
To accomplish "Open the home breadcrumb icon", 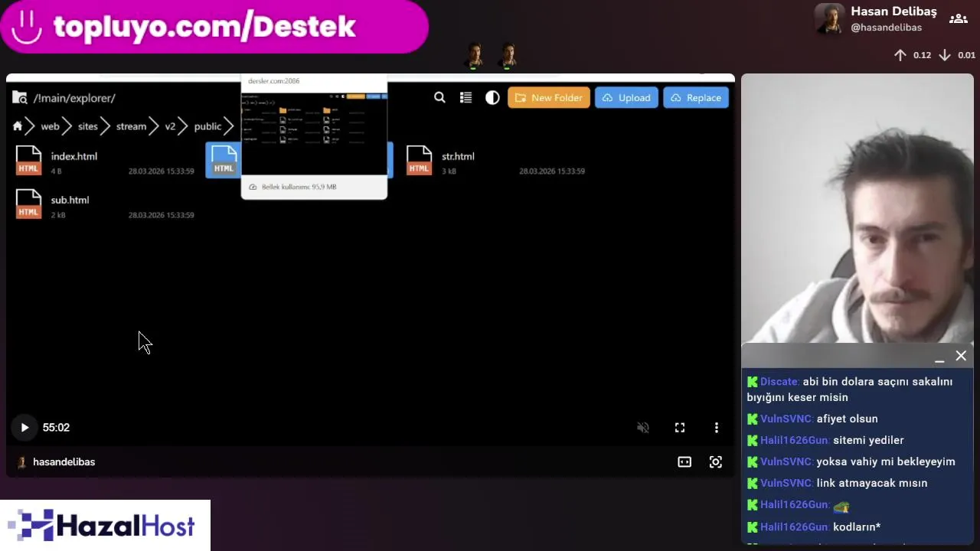I will tap(18, 126).
